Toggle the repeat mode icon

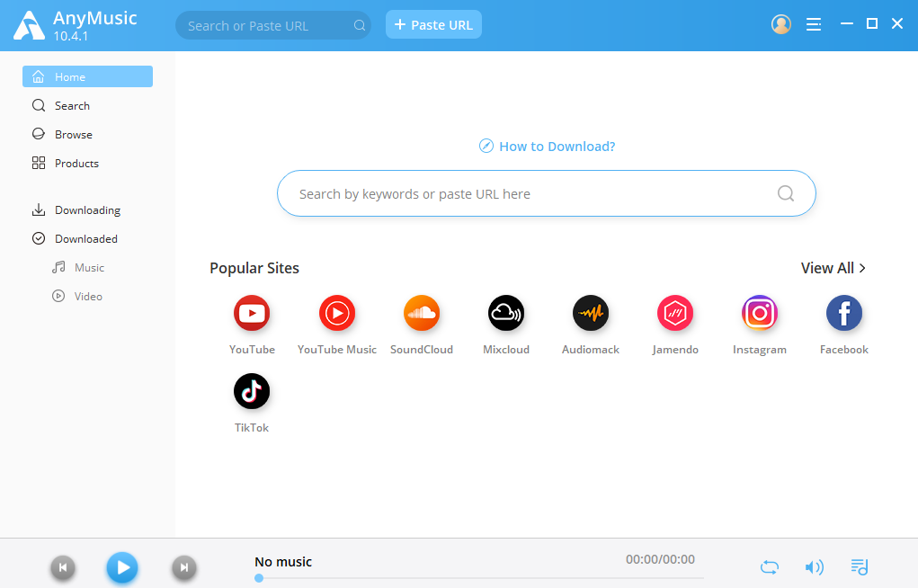(770, 567)
